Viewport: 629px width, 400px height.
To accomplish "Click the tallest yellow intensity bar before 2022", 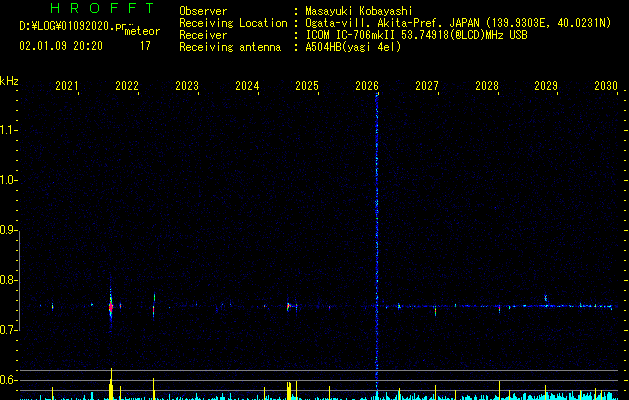I will pyautogui.click(x=111, y=384).
